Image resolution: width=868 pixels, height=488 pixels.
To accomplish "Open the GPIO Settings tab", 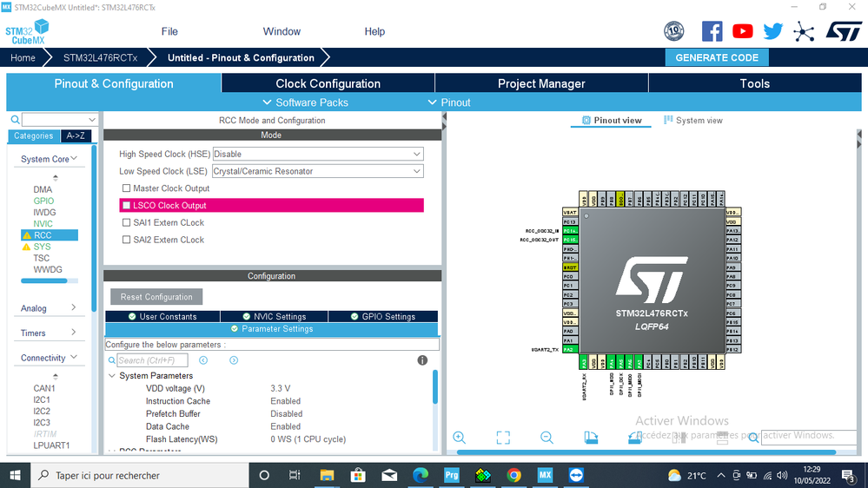I will click(383, 316).
